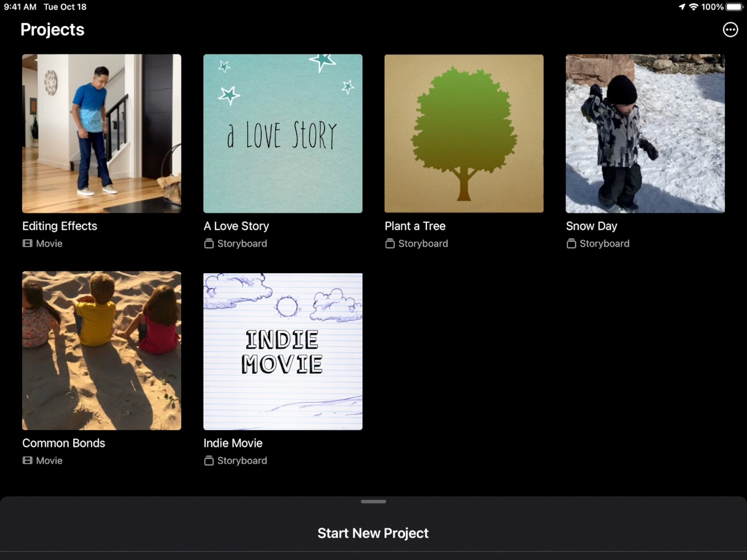Open the Snow Day project thumbnail

click(x=645, y=133)
